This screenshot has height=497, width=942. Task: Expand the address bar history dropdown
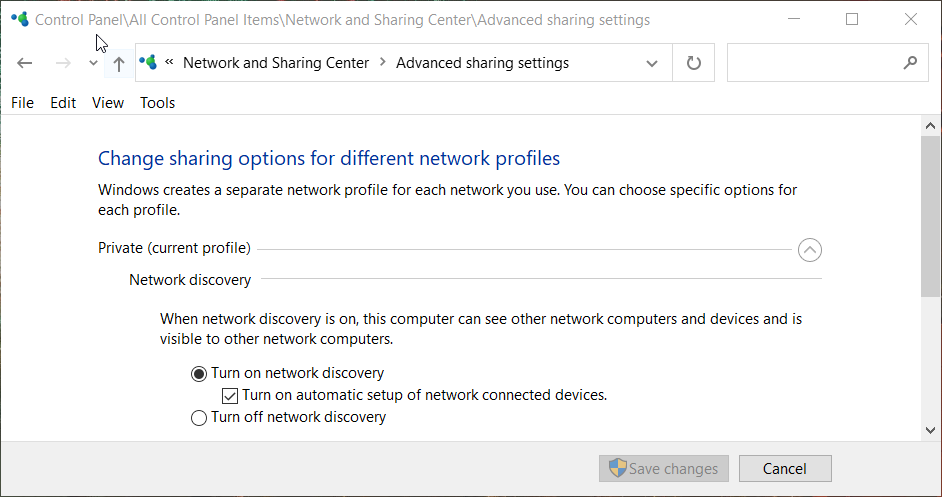click(x=652, y=63)
